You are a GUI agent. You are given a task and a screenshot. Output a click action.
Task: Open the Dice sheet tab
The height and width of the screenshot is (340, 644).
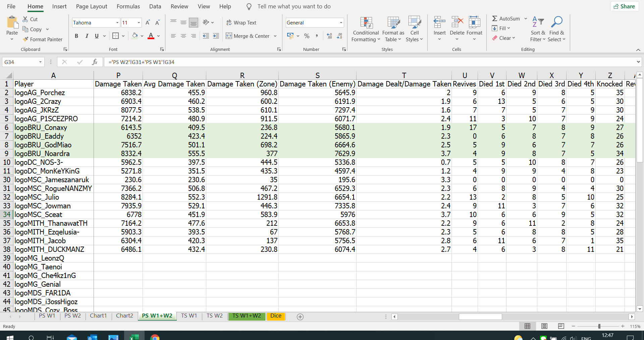(276, 316)
